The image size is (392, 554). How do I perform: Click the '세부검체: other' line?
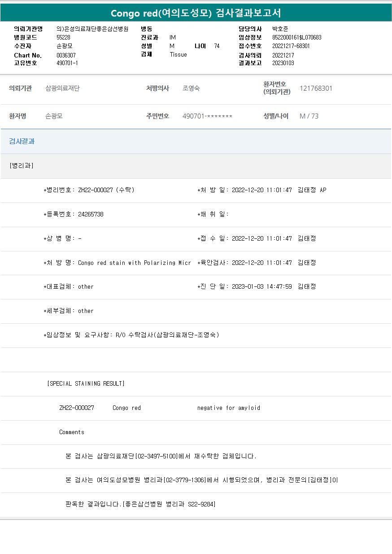pos(69,311)
